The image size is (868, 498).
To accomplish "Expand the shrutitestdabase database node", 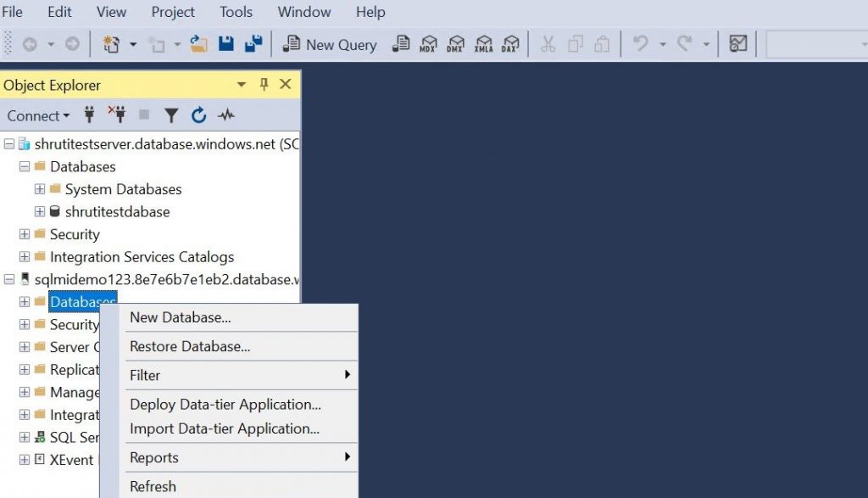I will [40, 212].
